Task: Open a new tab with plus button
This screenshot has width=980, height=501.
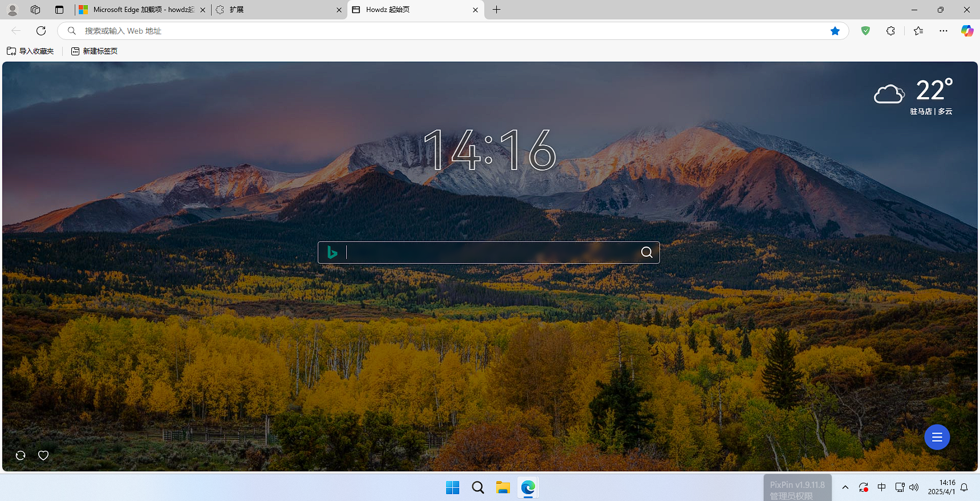Action: (497, 10)
